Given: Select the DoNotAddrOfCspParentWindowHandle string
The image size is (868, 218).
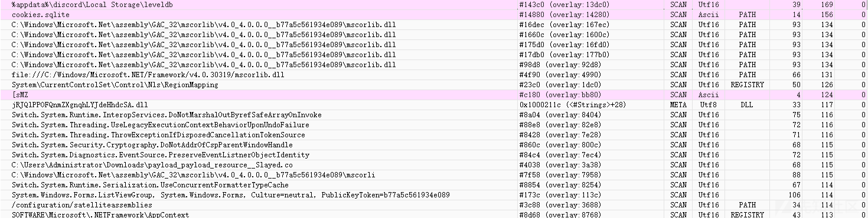Looking at the screenshot, I should click(x=152, y=145).
